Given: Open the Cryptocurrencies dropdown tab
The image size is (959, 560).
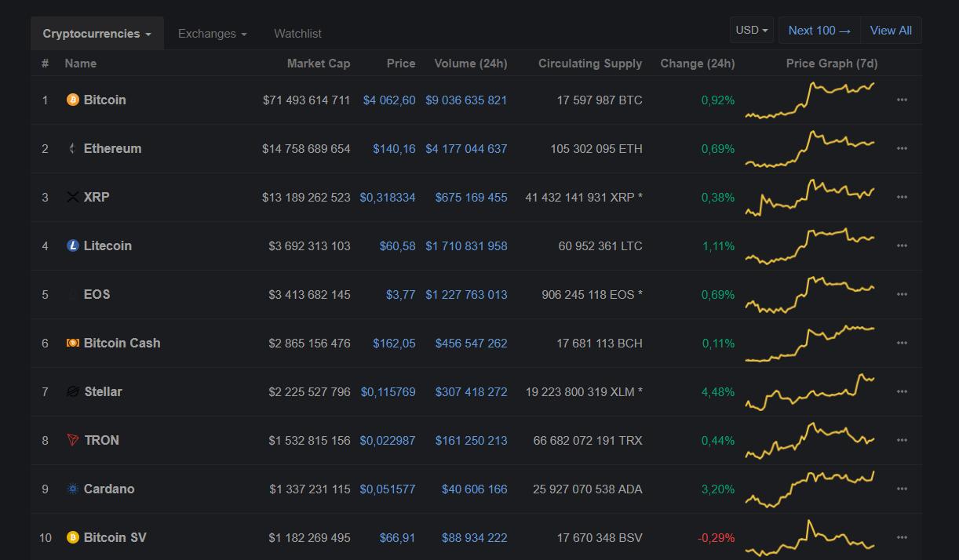Looking at the screenshot, I should pos(97,34).
